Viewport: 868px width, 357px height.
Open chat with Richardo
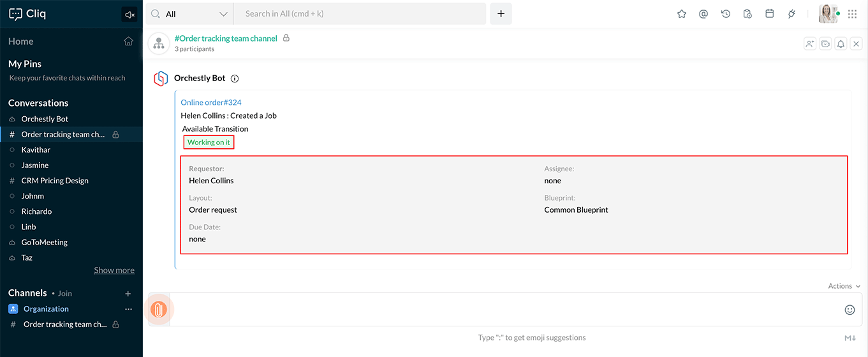coord(36,211)
